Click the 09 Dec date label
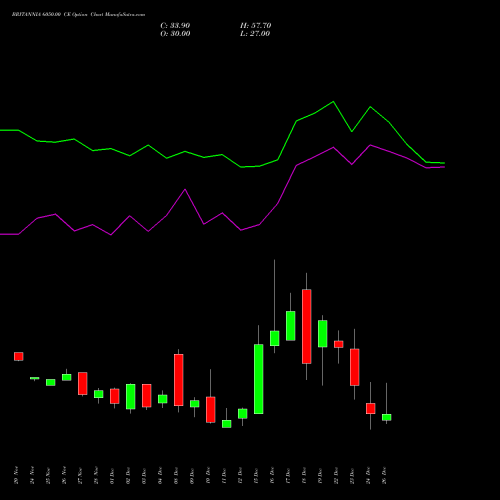The image size is (500, 500). (192, 476)
